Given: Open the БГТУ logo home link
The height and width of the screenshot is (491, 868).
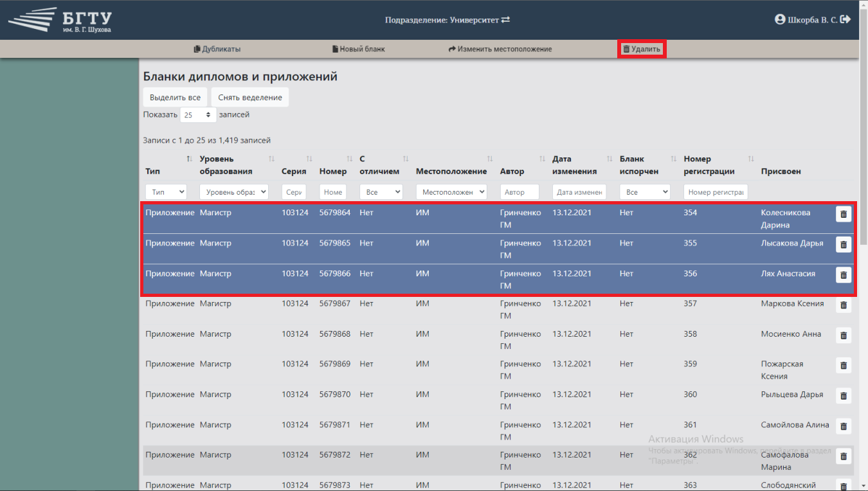Looking at the screenshot, I should 60,20.
